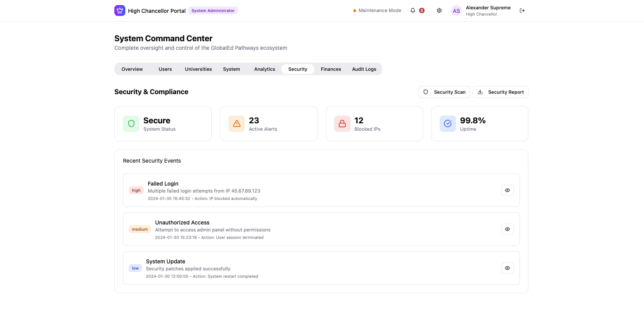View details of Unauthorized Access event
Viewport: 644px width, 333px height.
tap(507, 229)
